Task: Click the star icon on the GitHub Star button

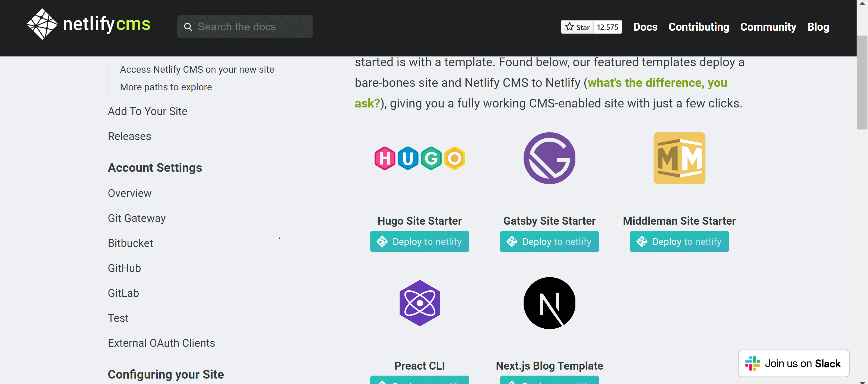Action: 569,27
